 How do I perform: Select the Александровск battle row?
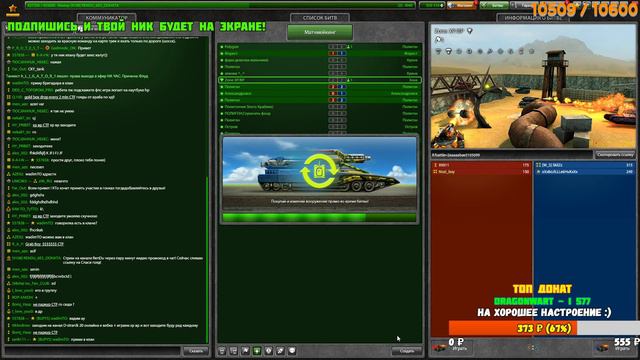pos(320,93)
